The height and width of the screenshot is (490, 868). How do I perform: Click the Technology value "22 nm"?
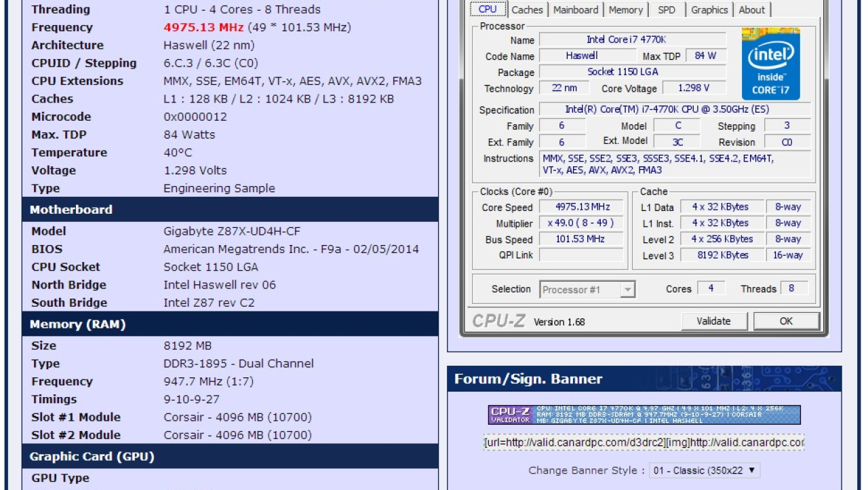564,88
